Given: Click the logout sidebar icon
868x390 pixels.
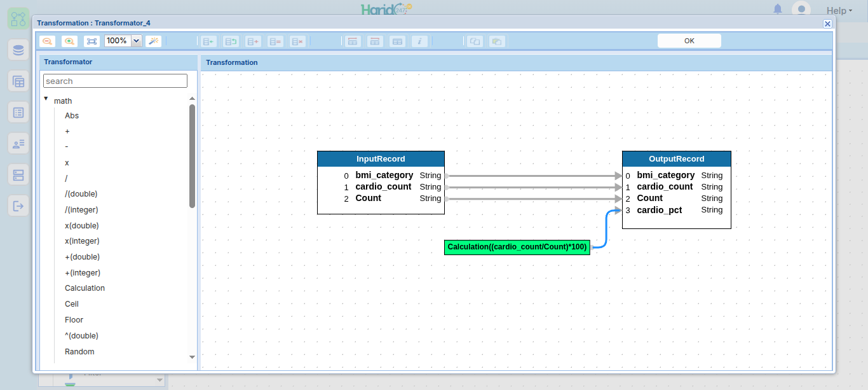Looking at the screenshot, I should (18, 206).
